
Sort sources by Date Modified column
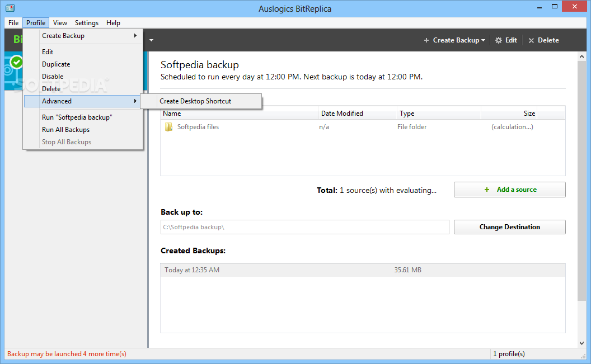(x=358, y=114)
